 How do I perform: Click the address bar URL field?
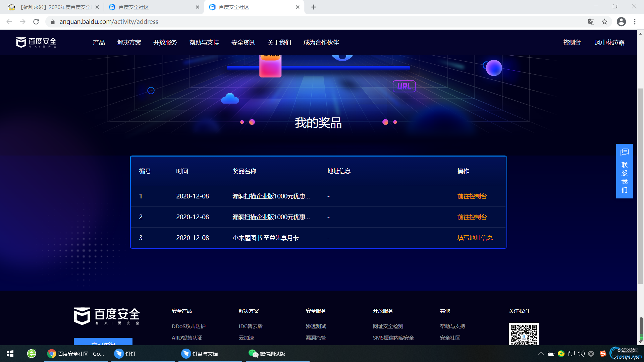click(x=319, y=22)
